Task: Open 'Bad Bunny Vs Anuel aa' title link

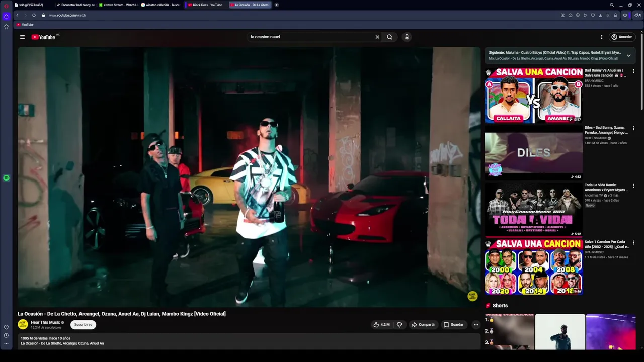Action: tap(604, 73)
